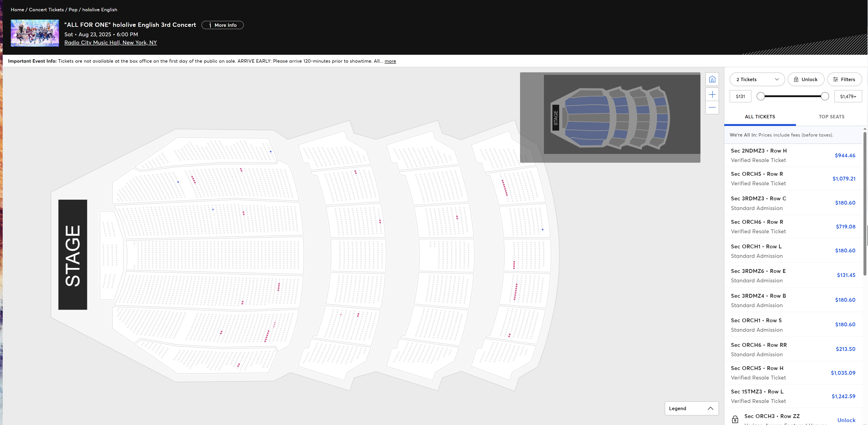Open Radio City Music Hall venue link
The image size is (868, 425).
[111, 42]
